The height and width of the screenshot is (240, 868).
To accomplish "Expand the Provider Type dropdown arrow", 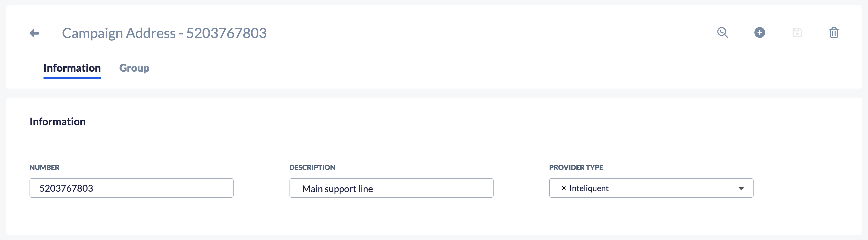I will pos(741,188).
